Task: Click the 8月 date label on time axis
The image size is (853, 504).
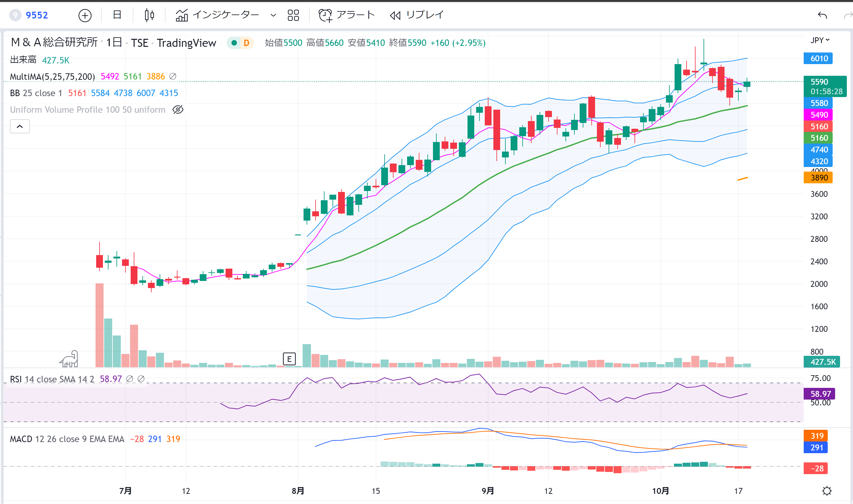Action: point(298,491)
